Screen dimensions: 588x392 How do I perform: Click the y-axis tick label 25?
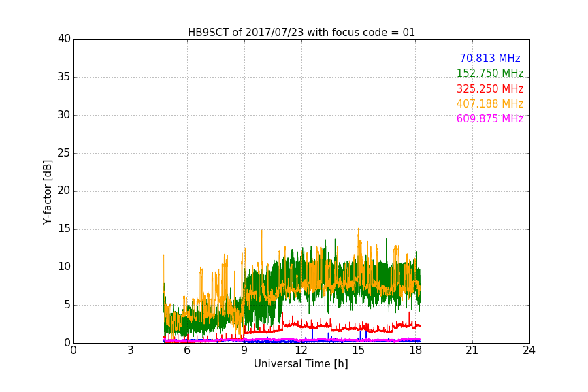[64, 152]
